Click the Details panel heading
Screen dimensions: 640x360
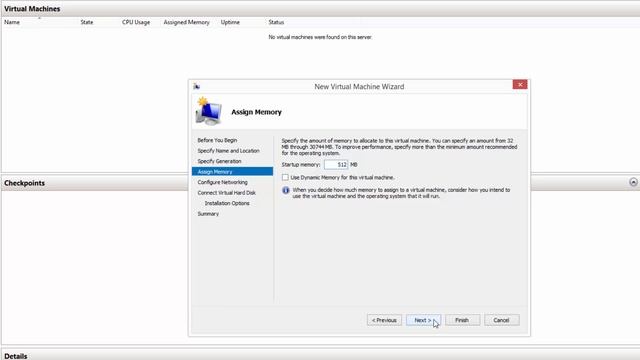tap(16, 356)
